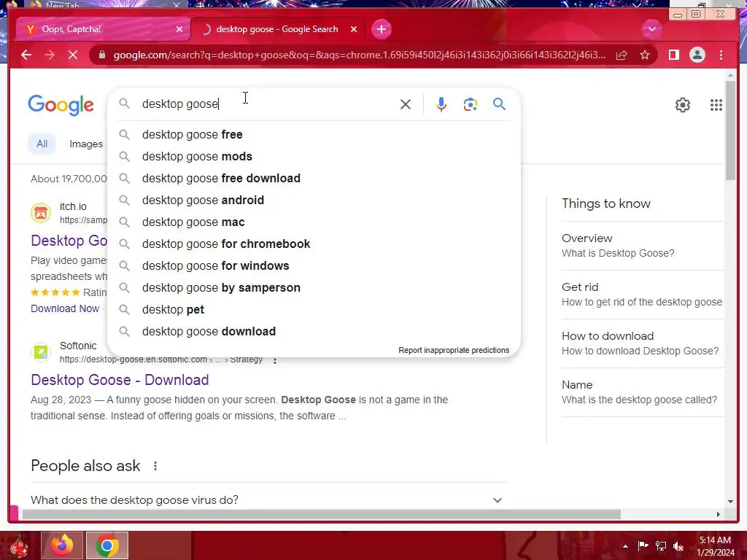
Task: Open Action Center flag icon
Action: point(643,546)
